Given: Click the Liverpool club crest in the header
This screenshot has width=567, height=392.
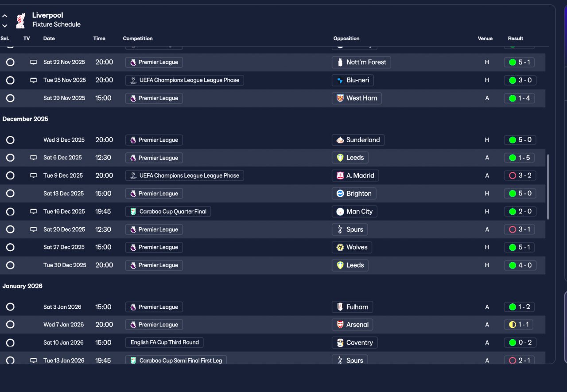Looking at the screenshot, I should point(20,20).
